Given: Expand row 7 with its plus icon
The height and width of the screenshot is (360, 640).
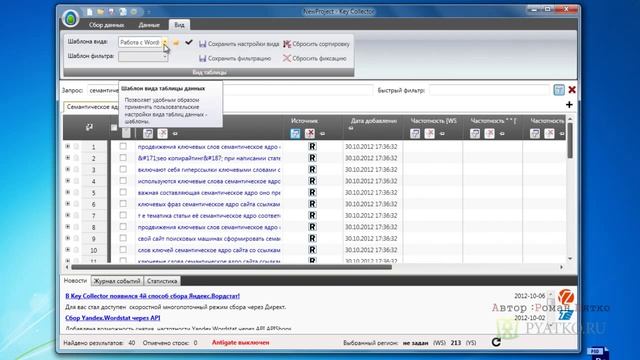Looking at the screenshot, I should (68, 215).
